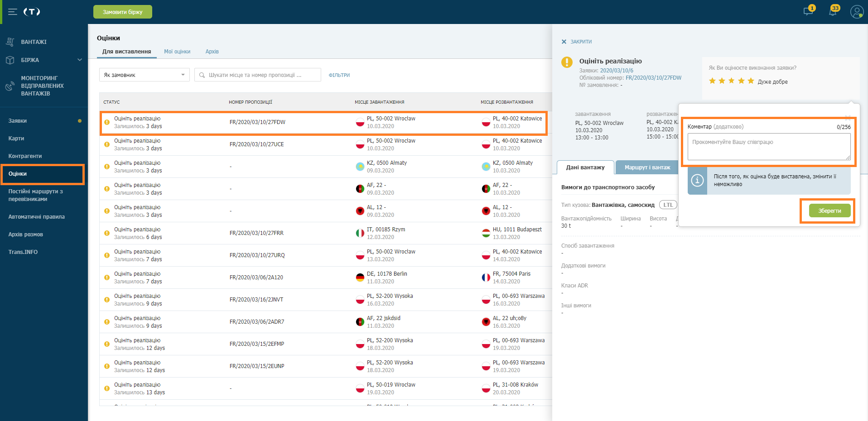Click the Trans logo in the header

32,12
